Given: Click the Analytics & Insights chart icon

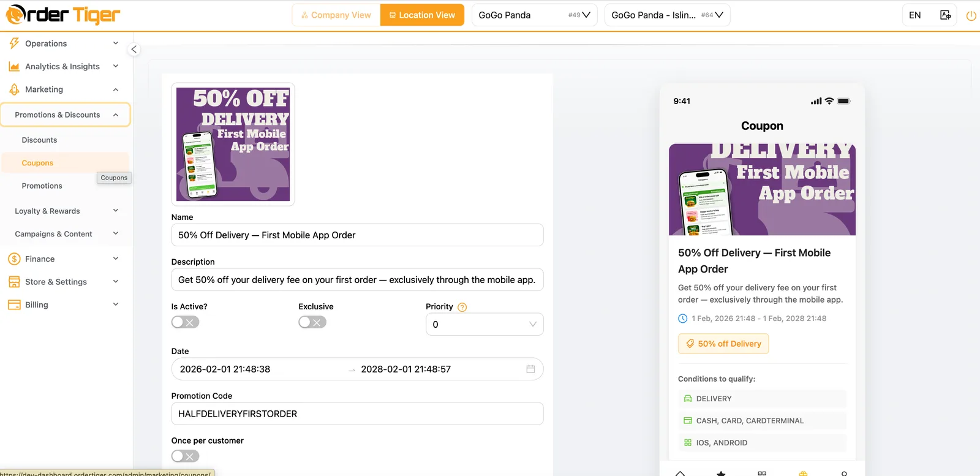Looking at the screenshot, I should [x=14, y=66].
